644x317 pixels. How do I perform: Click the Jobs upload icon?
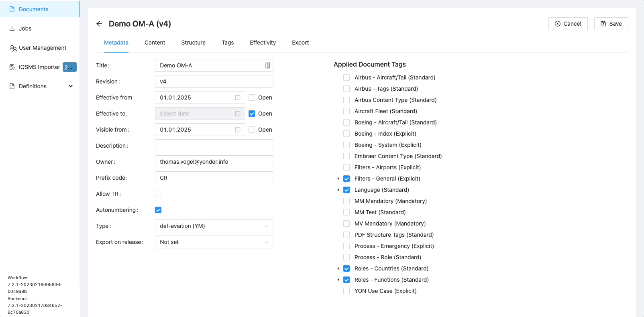tap(12, 28)
